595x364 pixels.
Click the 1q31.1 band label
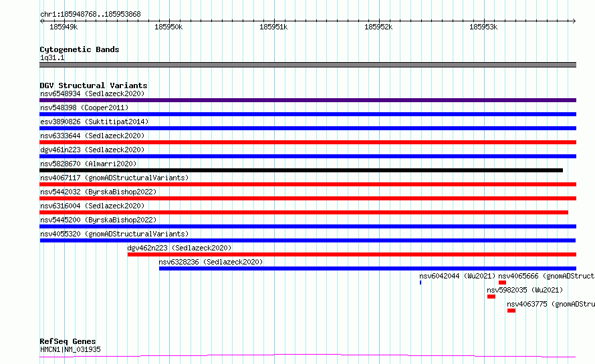click(x=52, y=57)
